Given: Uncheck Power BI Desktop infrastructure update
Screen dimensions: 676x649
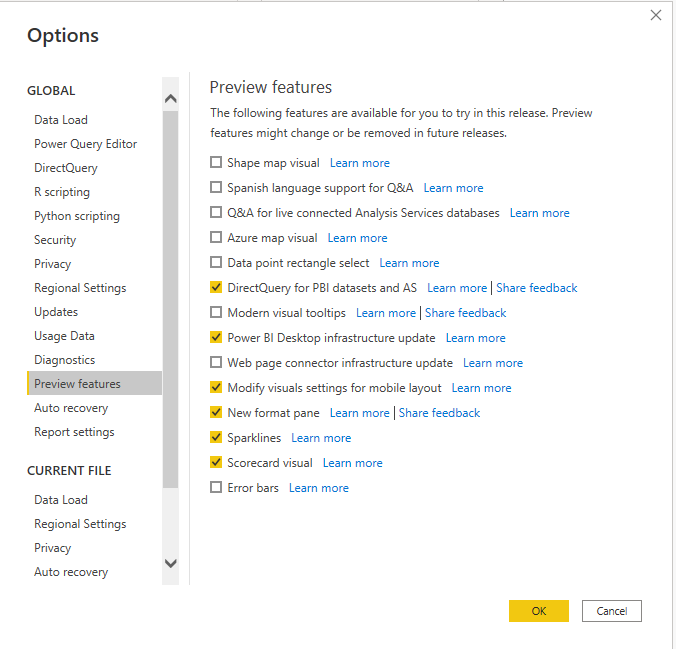Looking at the screenshot, I should click(x=216, y=337).
